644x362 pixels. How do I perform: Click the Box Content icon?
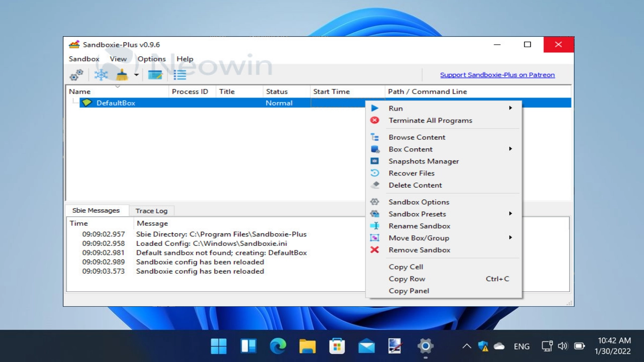coord(375,149)
